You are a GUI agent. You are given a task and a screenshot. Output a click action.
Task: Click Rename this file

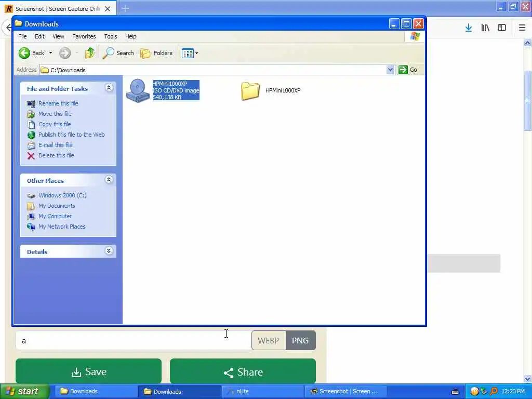click(x=58, y=103)
